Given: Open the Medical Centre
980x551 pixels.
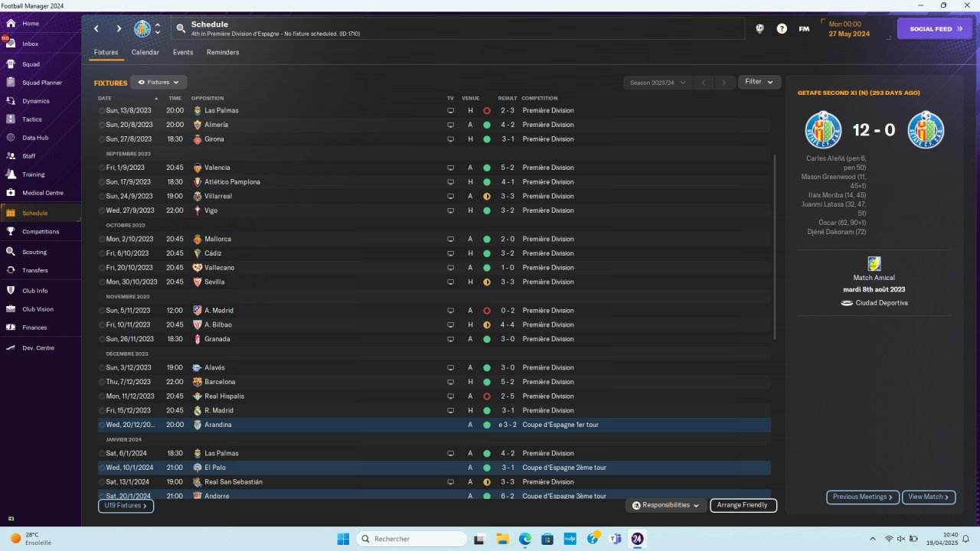Looking at the screenshot, I should tap(43, 193).
